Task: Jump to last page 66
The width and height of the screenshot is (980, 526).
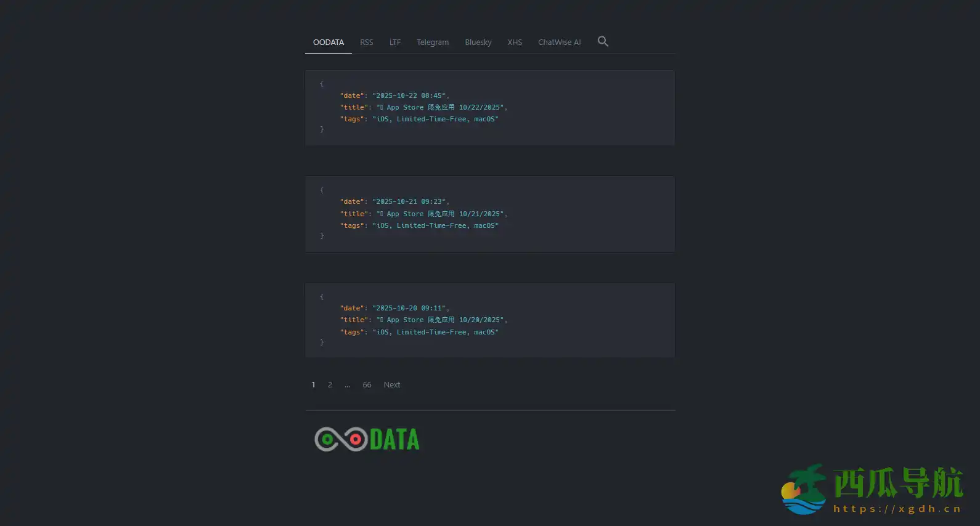Action: (x=367, y=385)
